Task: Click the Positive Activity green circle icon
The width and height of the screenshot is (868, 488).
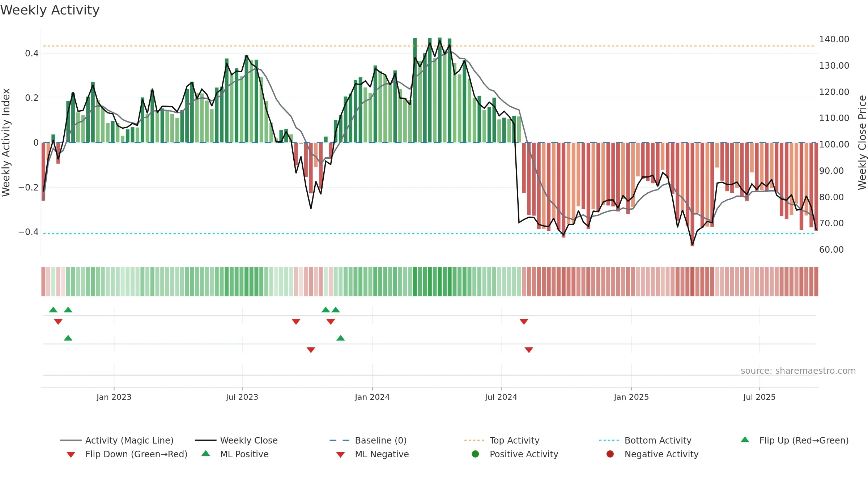Action: [x=475, y=454]
